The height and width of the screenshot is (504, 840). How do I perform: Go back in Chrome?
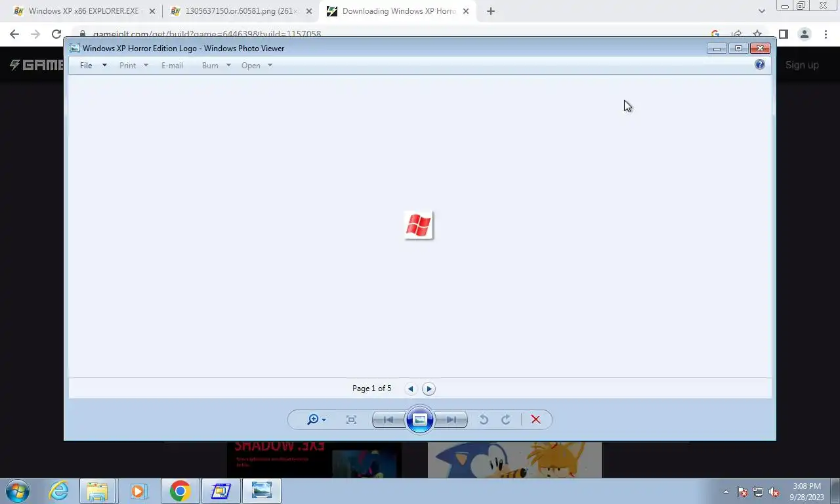pos(14,34)
